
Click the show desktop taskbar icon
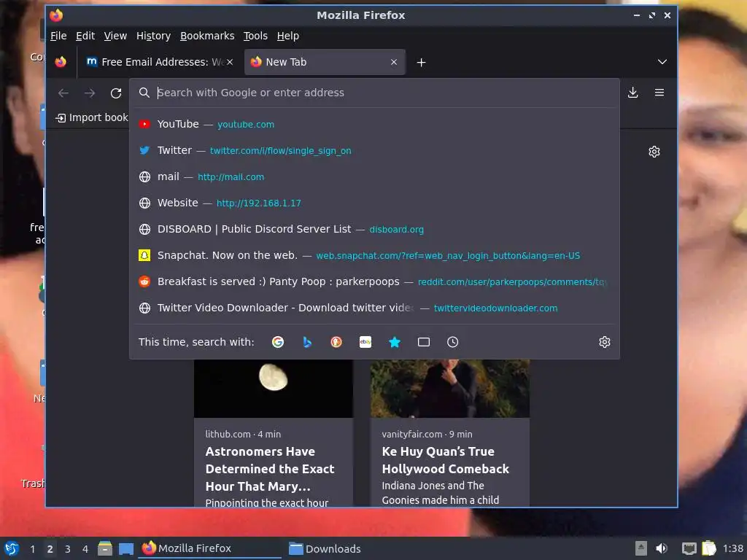(125, 548)
